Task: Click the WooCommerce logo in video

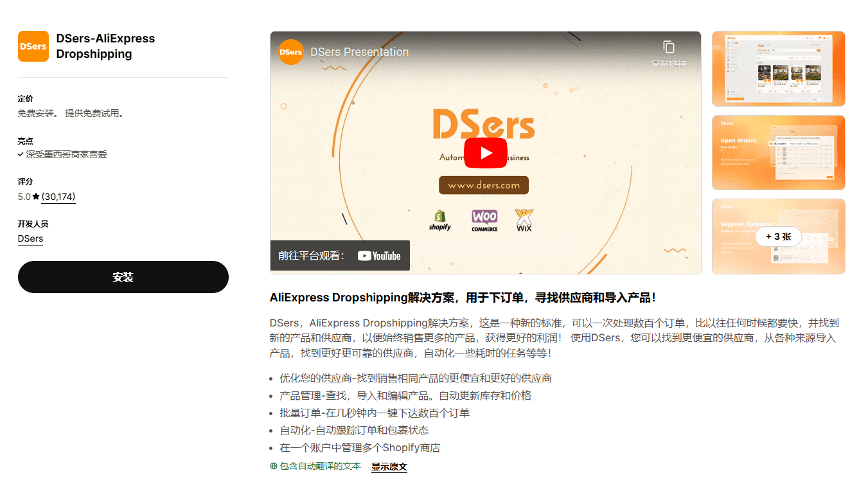Action: 484,220
